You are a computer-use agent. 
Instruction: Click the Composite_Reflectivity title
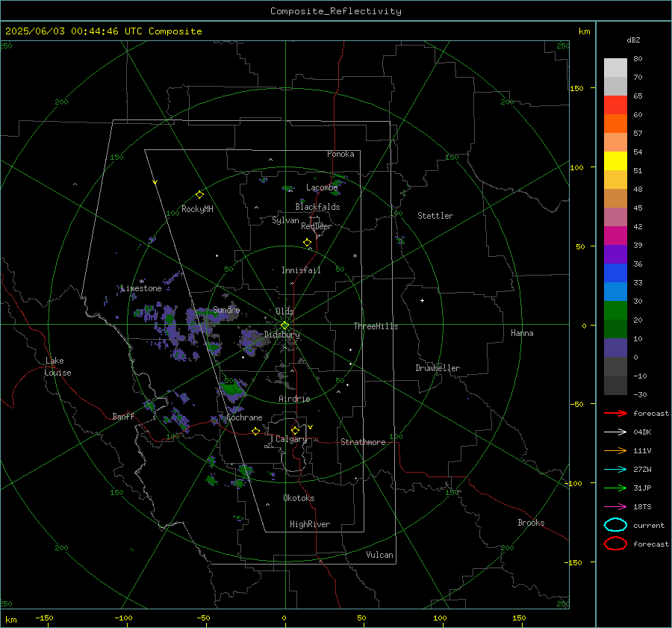click(336, 11)
